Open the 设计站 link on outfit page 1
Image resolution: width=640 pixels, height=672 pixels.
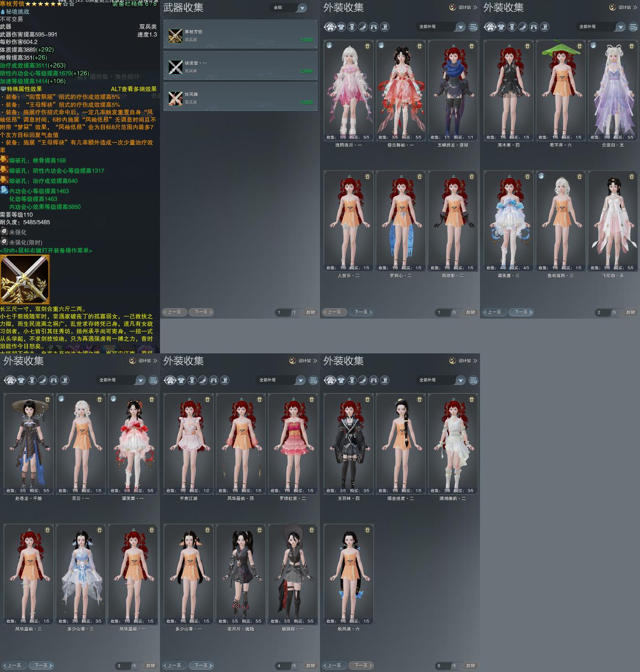[463, 7]
